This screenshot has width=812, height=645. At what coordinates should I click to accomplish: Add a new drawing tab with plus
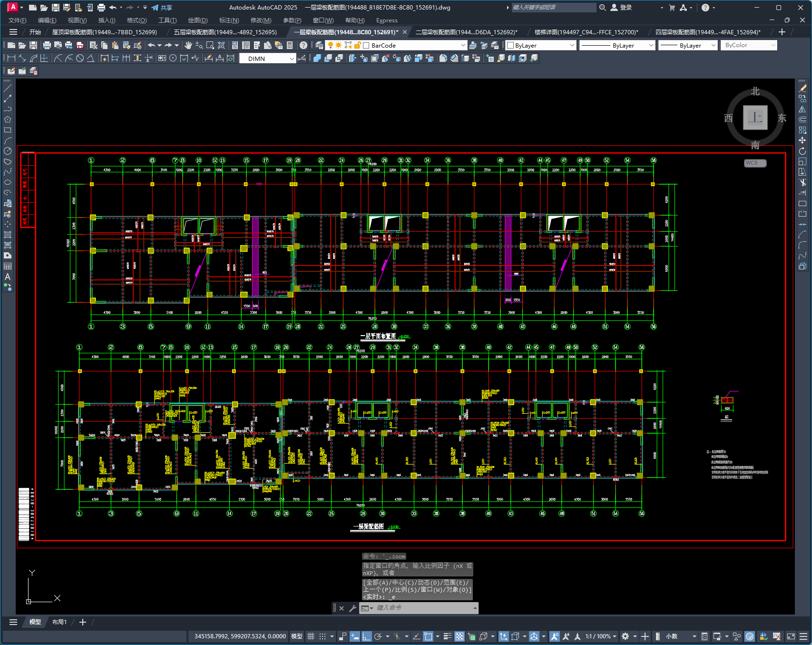click(x=782, y=32)
